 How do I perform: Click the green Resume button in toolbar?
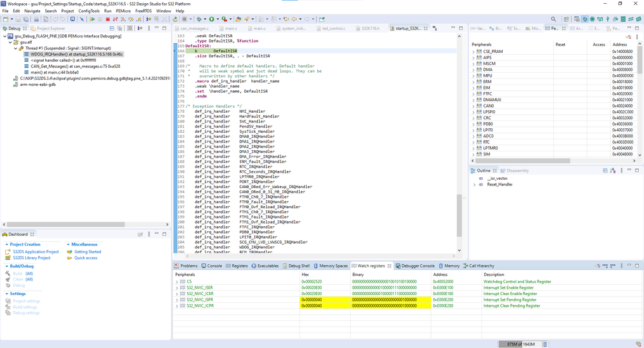click(x=93, y=19)
